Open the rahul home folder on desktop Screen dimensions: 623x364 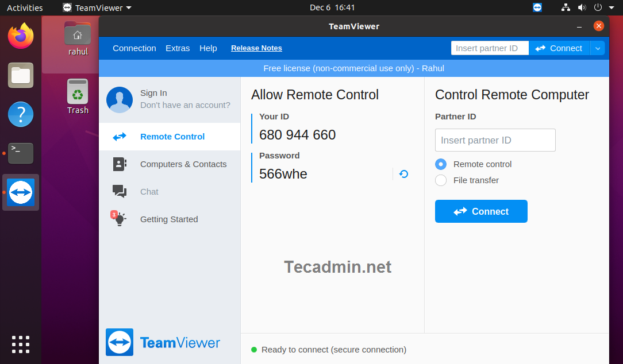click(x=78, y=39)
